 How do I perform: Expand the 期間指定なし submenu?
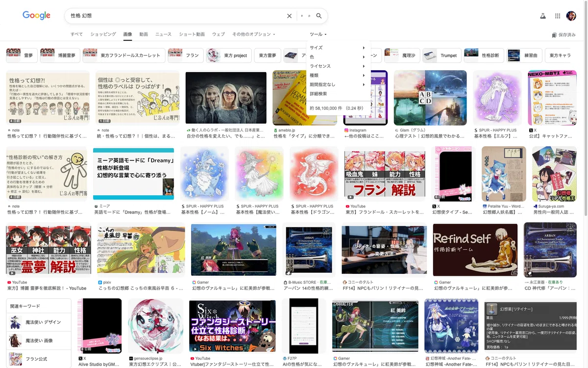pyautogui.click(x=338, y=84)
